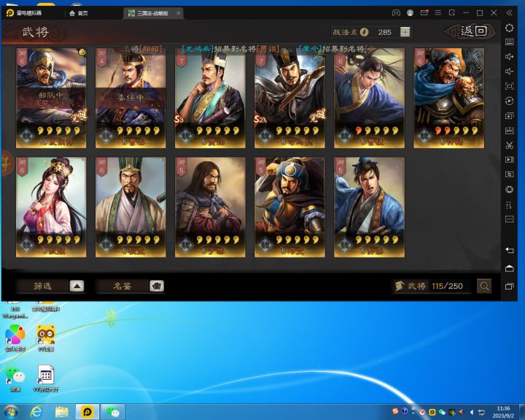
Task: Click the taskbar clock 11:36
Action: pos(503,412)
